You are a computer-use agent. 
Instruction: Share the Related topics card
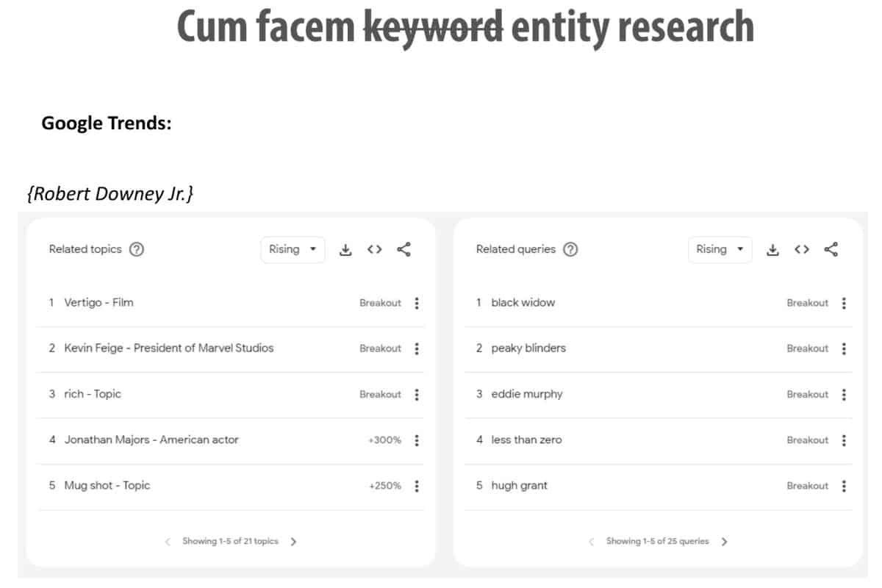coord(404,250)
